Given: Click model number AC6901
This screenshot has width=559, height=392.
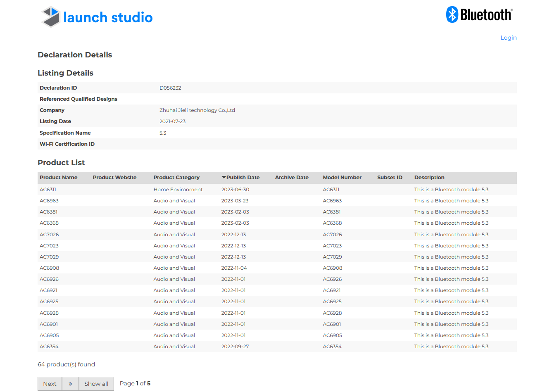Looking at the screenshot, I should 332,324.
